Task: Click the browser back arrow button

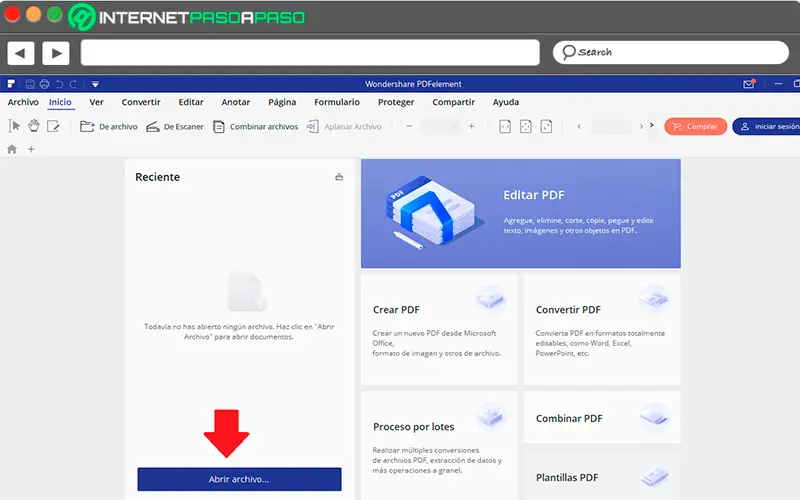Action: (x=20, y=53)
